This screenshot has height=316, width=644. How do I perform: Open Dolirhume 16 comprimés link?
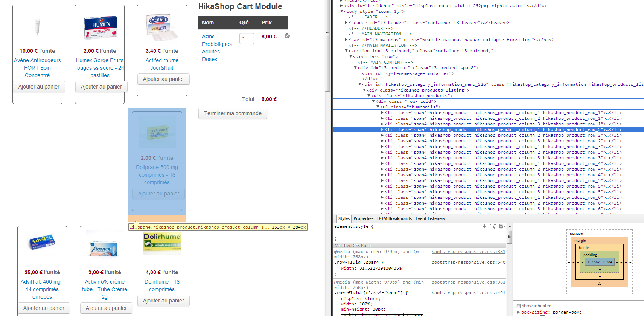162,285
